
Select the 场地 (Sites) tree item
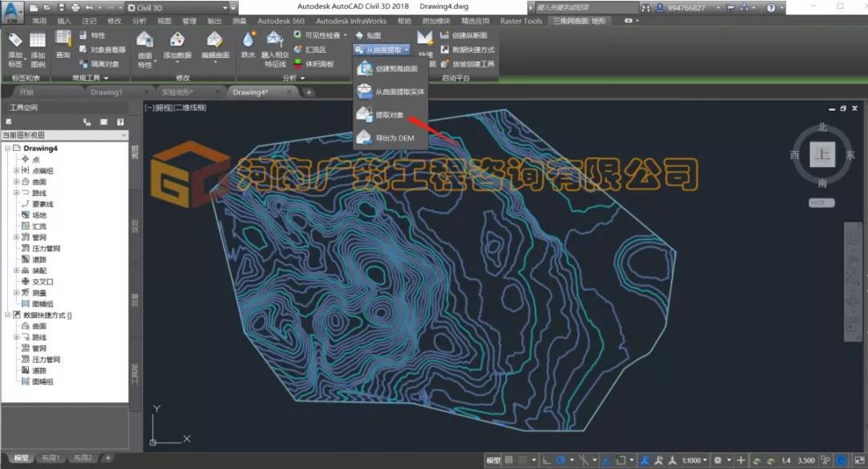point(39,215)
